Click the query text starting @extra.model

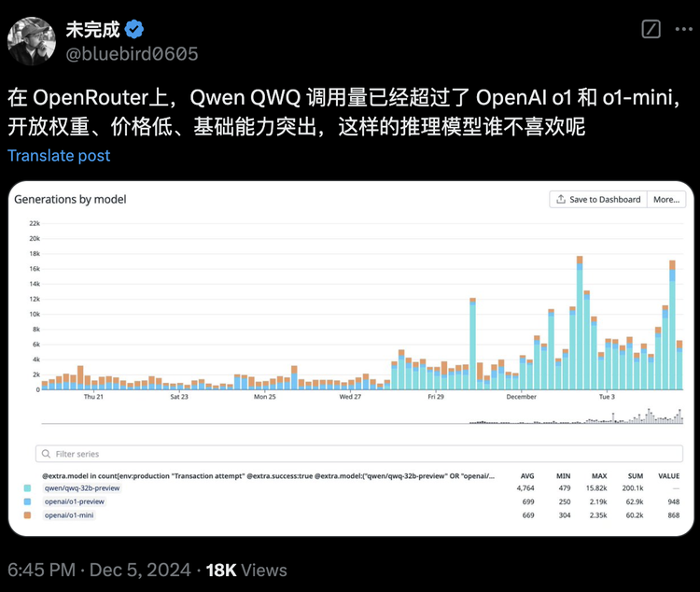pos(268,476)
